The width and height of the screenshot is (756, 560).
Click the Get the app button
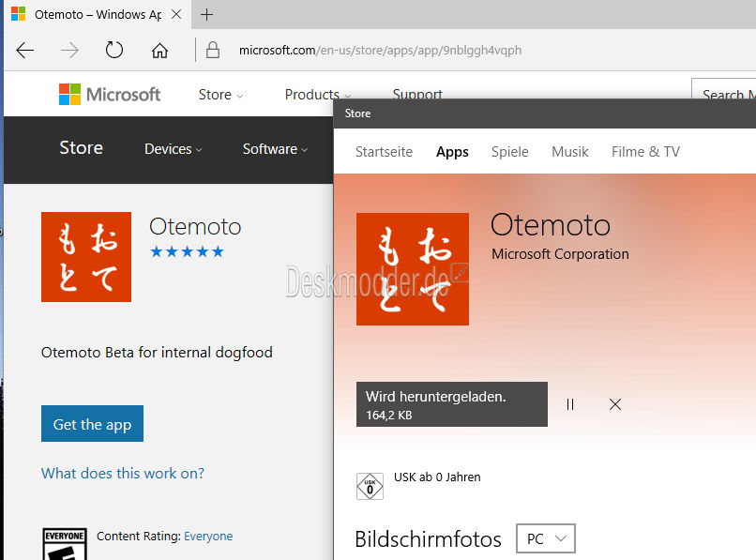point(92,423)
